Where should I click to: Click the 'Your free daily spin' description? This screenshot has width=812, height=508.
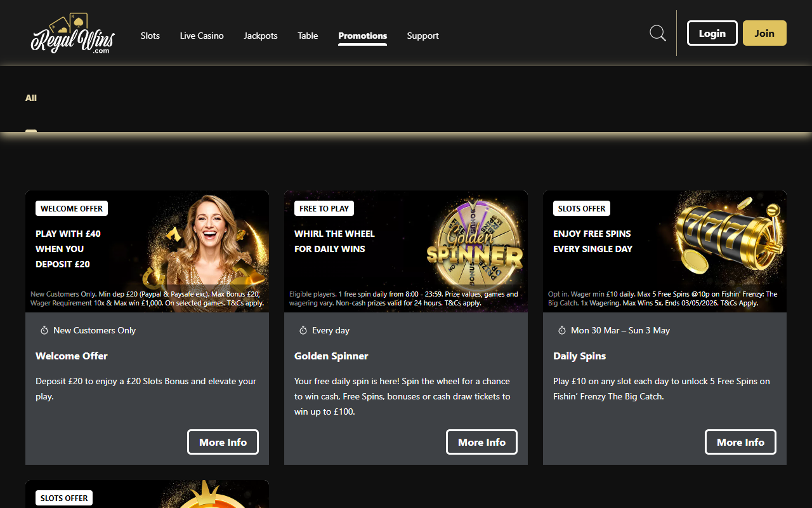pos(402,396)
